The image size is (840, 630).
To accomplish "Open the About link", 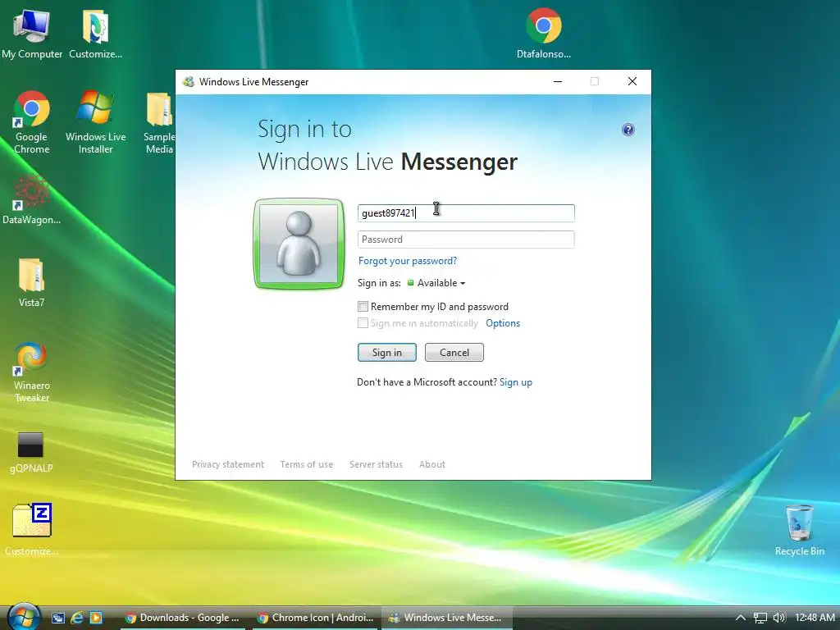I will (432, 464).
